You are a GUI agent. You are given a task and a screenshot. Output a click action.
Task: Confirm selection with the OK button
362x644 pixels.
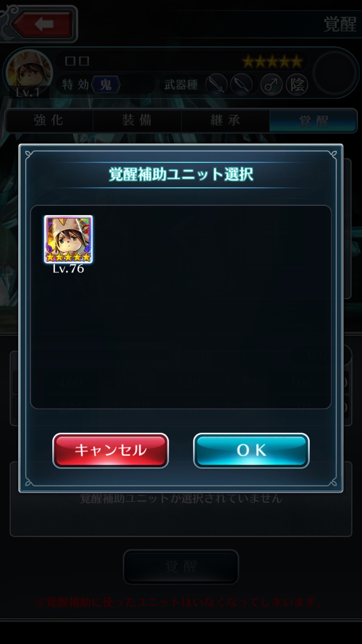pyautogui.click(x=251, y=450)
